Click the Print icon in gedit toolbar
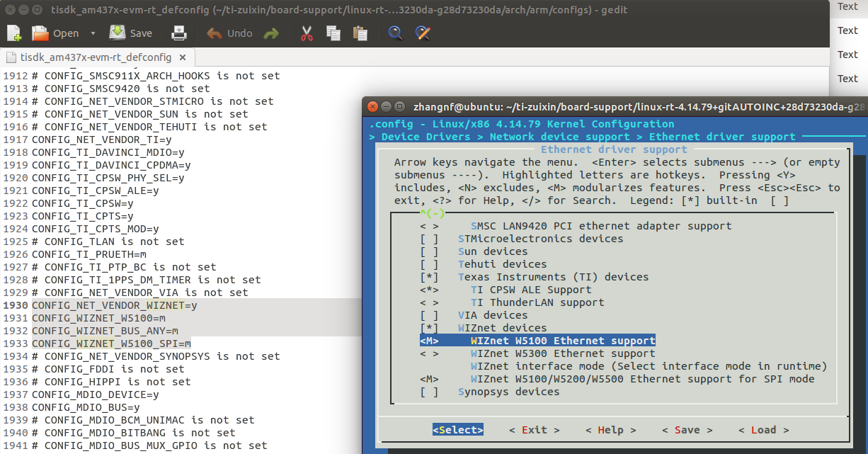The width and height of the screenshot is (868, 454). click(x=179, y=33)
